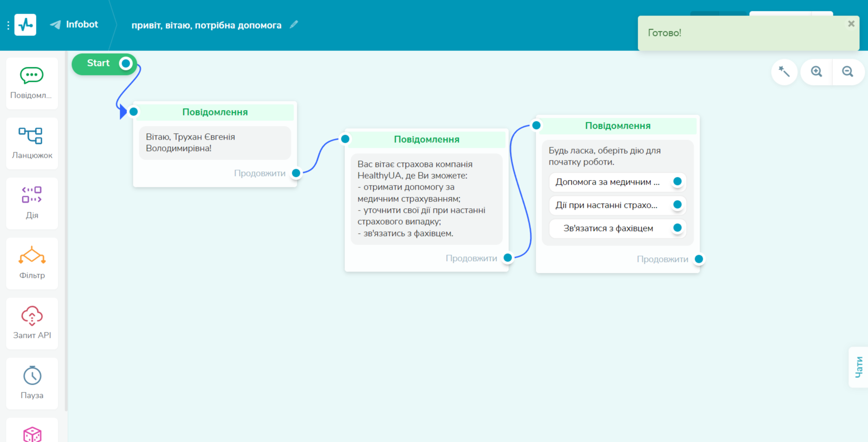868x442 pixels.
Task: Zoom in on the canvas
Action: 817,72
